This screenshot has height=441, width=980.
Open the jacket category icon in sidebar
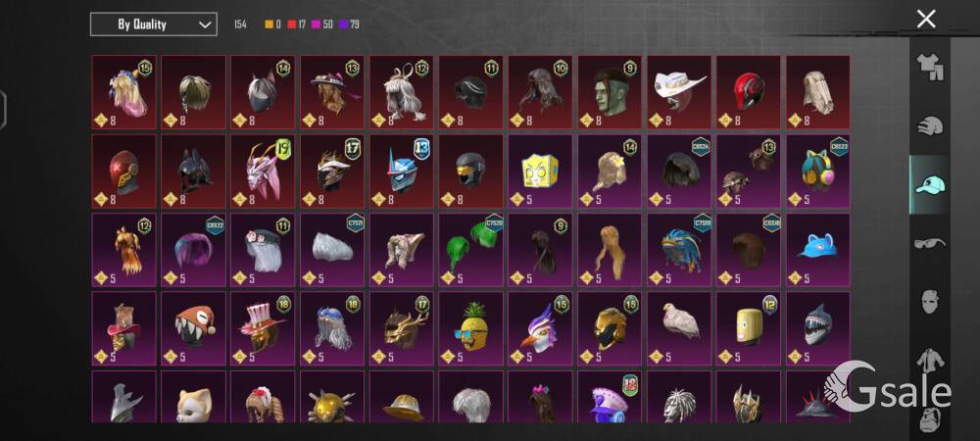(x=930, y=361)
